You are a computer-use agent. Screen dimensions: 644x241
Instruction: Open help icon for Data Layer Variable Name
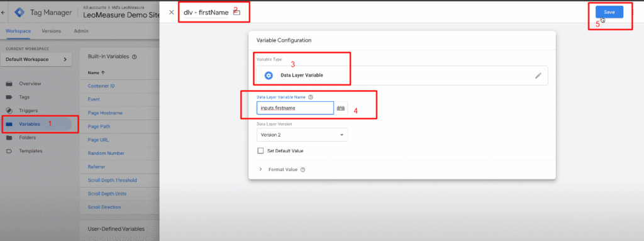click(x=311, y=97)
